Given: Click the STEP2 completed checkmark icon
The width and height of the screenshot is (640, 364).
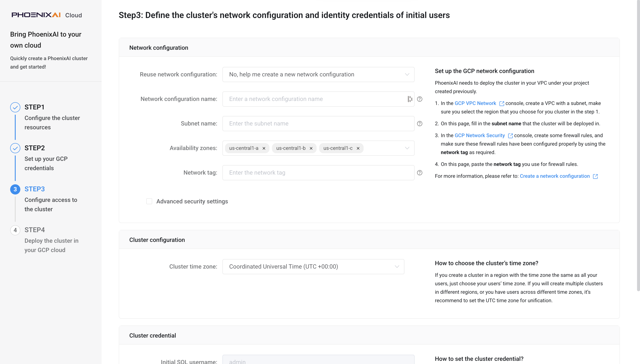Looking at the screenshot, I should (15, 148).
